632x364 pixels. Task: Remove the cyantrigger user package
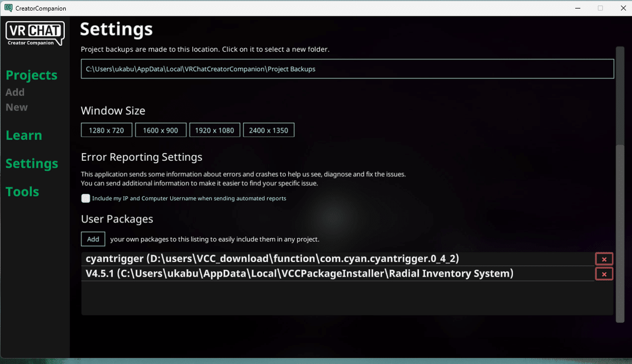coord(604,259)
